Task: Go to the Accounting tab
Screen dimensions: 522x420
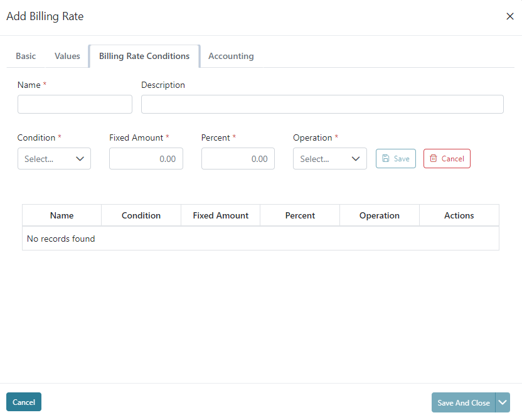Action: (x=231, y=56)
